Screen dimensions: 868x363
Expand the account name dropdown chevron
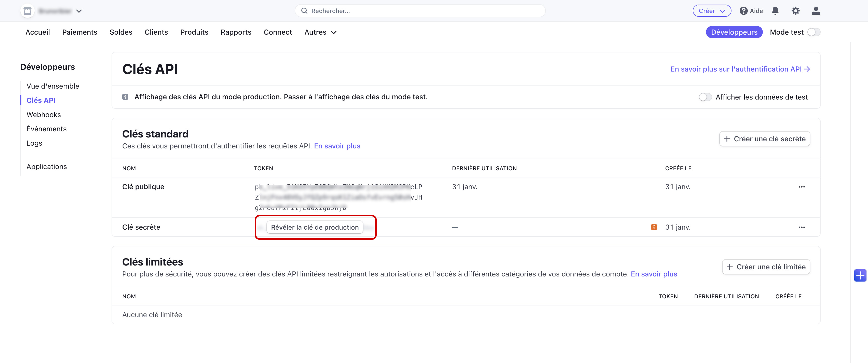point(79,11)
